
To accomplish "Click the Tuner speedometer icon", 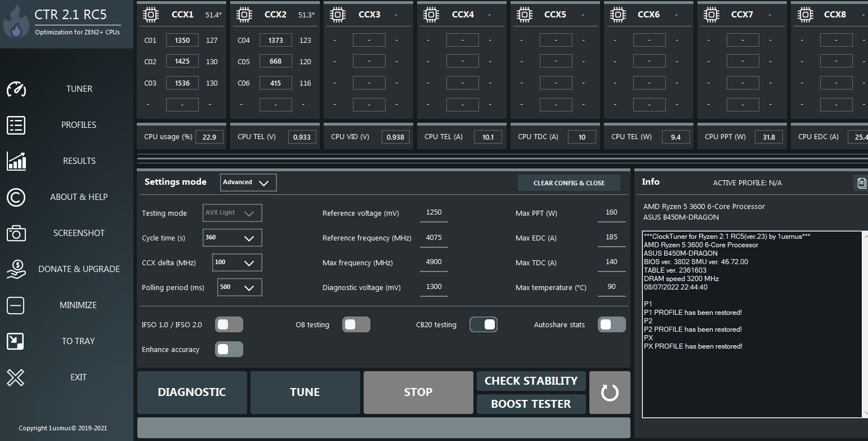I will click(16, 89).
